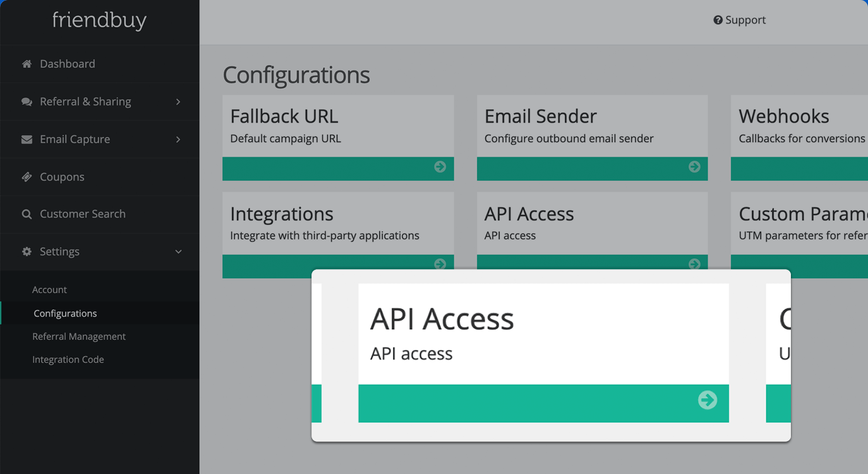The width and height of the screenshot is (868, 474).
Task: Click the friendbuy logo
Action: click(x=99, y=20)
